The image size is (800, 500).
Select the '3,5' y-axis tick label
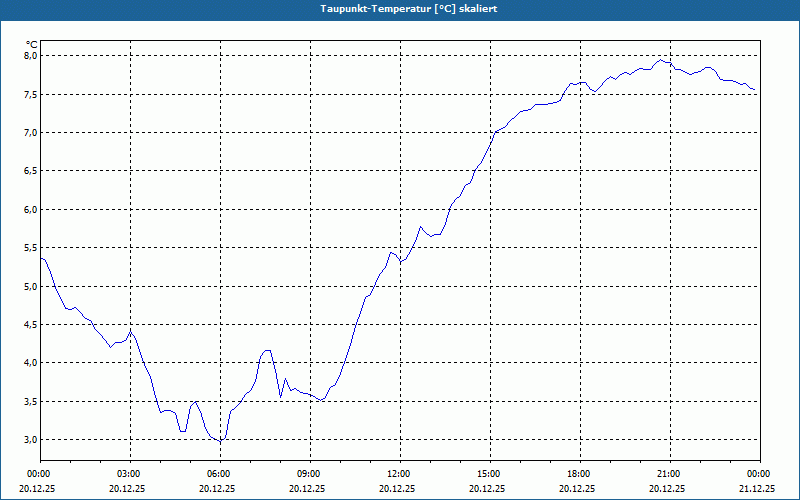32,402
